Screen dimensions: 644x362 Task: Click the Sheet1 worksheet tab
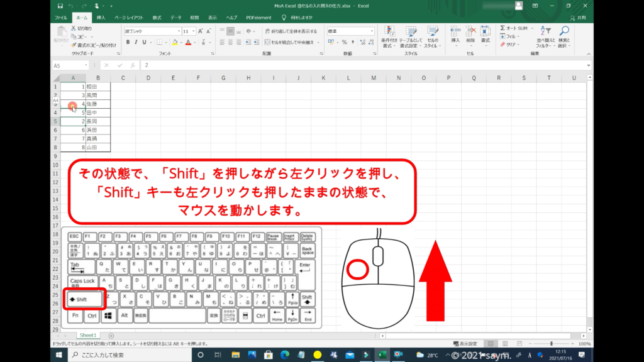click(87, 336)
